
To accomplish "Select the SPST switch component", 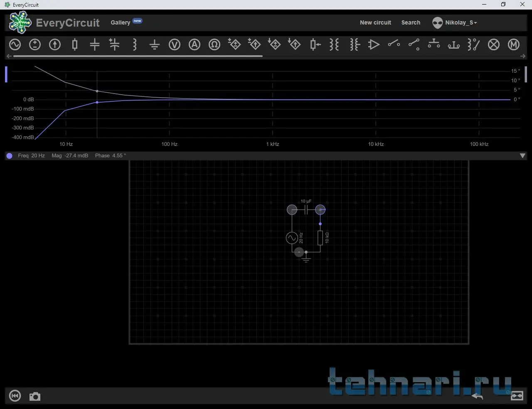I will pos(394,44).
